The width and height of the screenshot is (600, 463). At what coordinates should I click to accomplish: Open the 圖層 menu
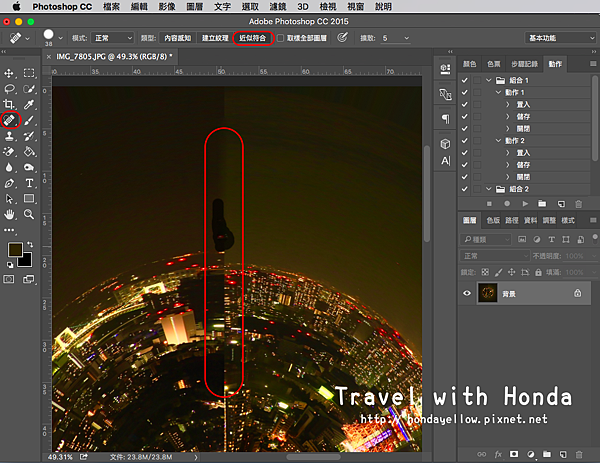[194, 7]
